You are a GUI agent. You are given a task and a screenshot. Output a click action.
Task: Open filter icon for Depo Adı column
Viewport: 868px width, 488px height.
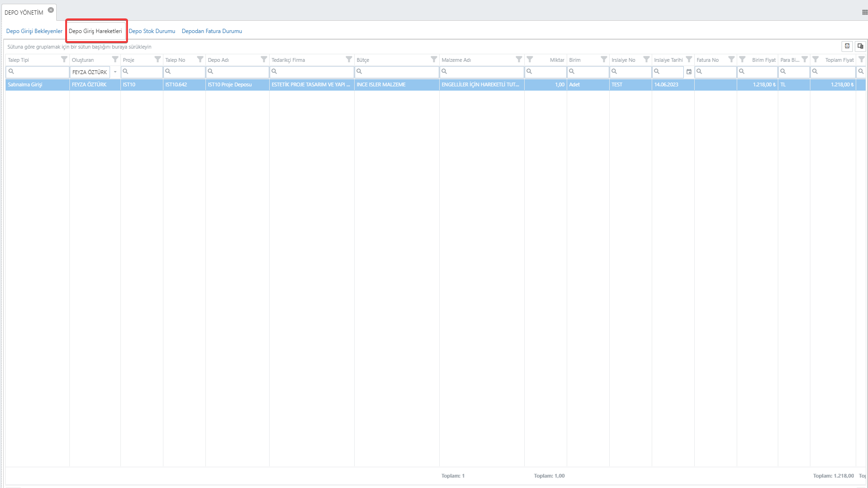coord(264,59)
